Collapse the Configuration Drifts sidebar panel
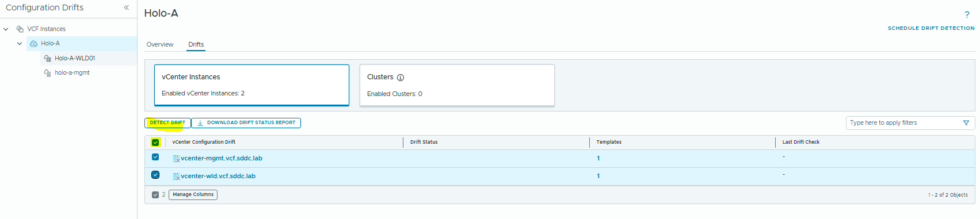Screen dimensions: 980x219 (x=127, y=7)
